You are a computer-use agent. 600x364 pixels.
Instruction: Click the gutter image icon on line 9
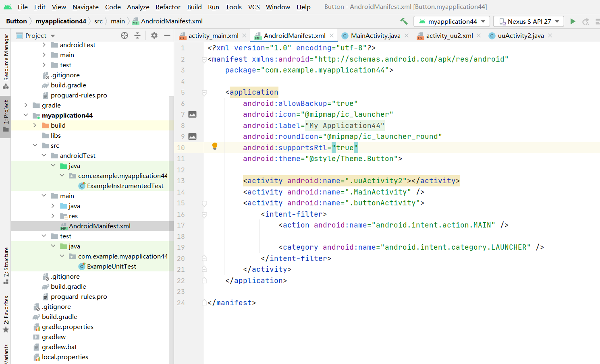point(193,136)
